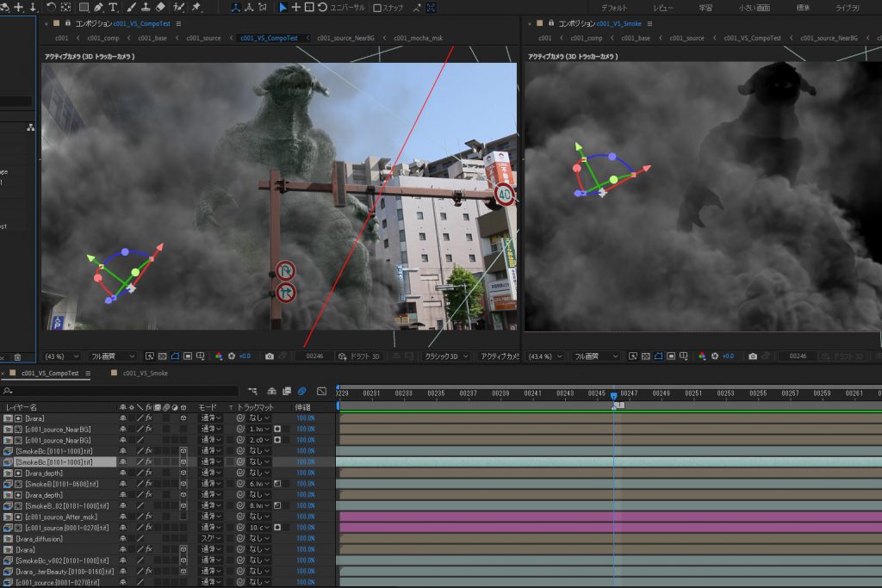Switch to デフォルト workspace
The image size is (882, 588).
click(613, 8)
